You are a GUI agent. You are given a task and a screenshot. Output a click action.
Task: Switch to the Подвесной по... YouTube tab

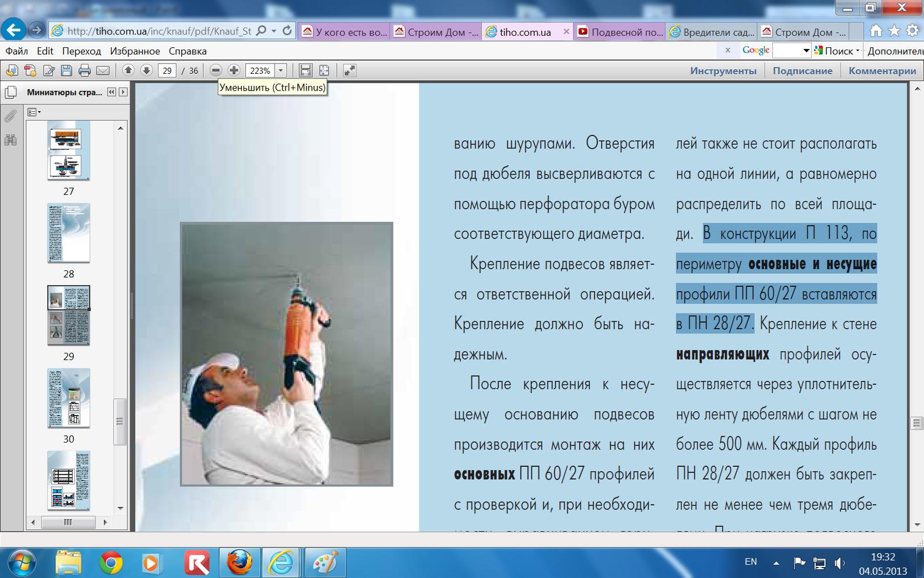[x=620, y=32]
